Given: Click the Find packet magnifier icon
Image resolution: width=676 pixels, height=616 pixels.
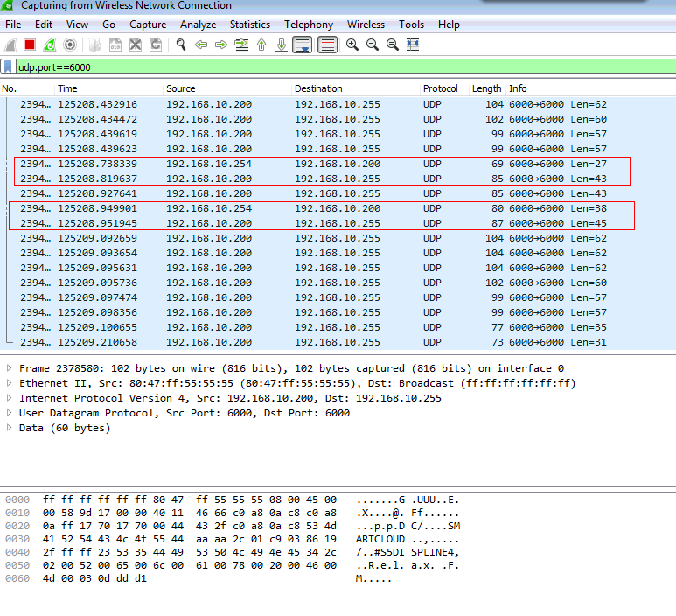Looking at the screenshot, I should pyautogui.click(x=181, y=45).
